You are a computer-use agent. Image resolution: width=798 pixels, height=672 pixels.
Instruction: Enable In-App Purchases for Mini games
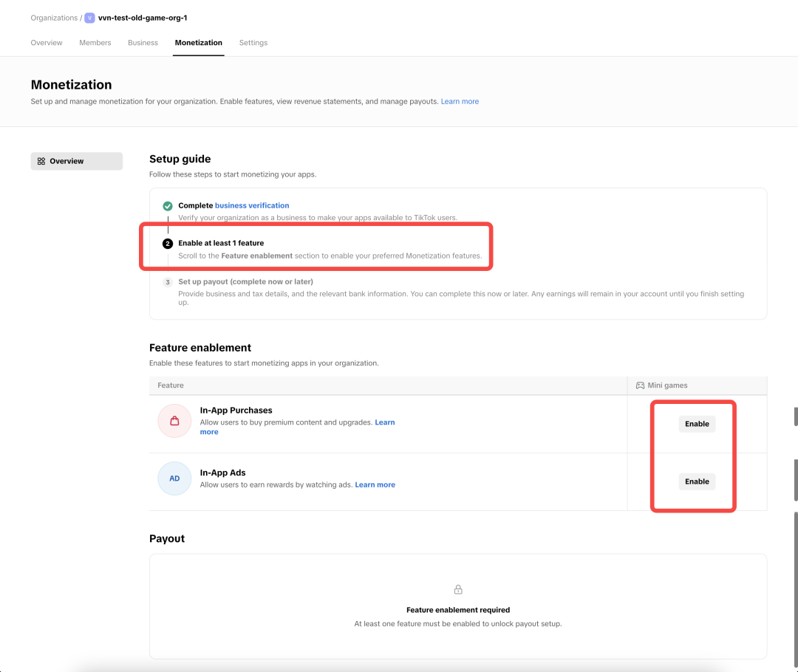[x=697, y=424]
